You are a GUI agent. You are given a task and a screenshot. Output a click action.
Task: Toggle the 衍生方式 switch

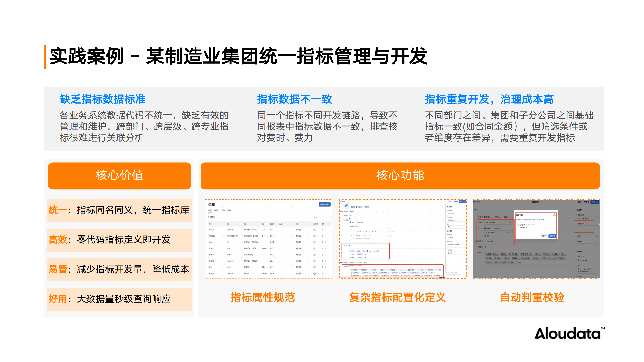click(x=350, y=246)
